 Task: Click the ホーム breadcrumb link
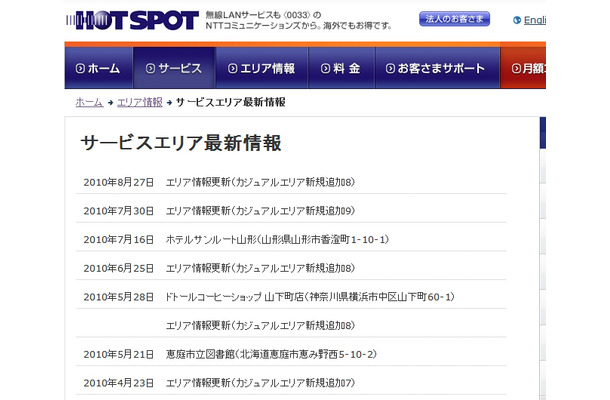click(89, 102)
